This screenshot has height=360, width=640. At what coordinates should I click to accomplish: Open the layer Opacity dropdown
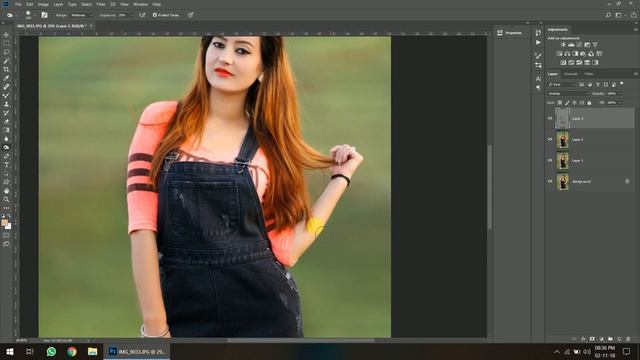(x=620, y=93)
